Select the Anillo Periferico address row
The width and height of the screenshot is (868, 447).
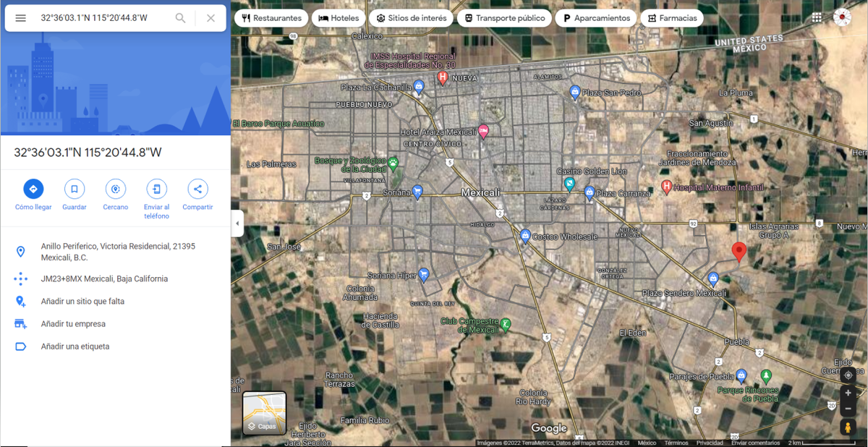click(116, 252)
